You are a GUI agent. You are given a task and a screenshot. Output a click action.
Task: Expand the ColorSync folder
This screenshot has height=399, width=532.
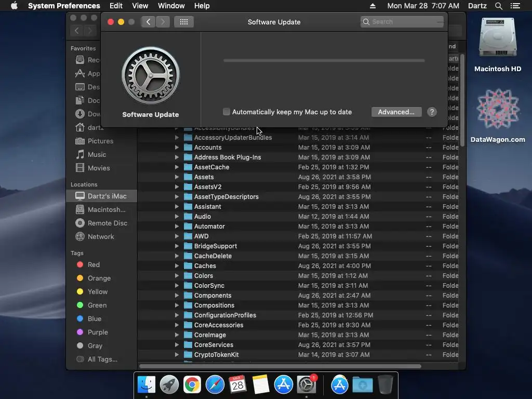pyautogui.click(x=177, y=285)
